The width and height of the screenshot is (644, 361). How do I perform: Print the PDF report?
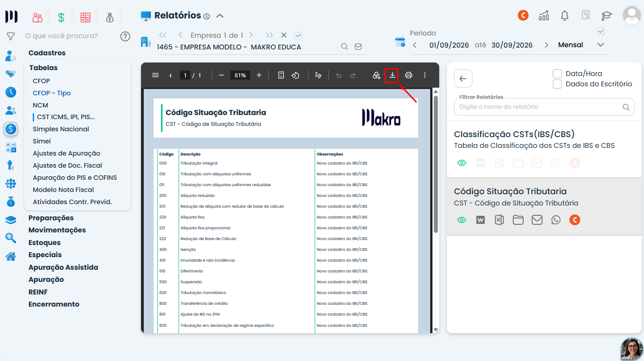pos(409,76)
